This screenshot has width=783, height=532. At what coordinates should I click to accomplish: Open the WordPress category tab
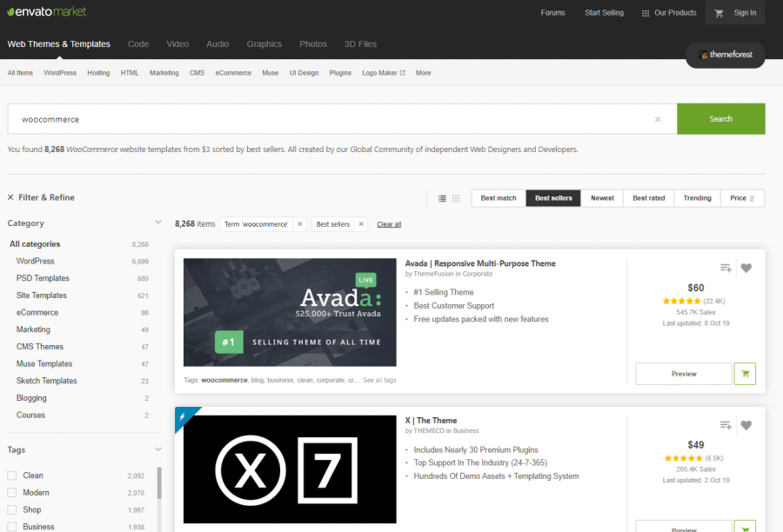tap(59, 73)
